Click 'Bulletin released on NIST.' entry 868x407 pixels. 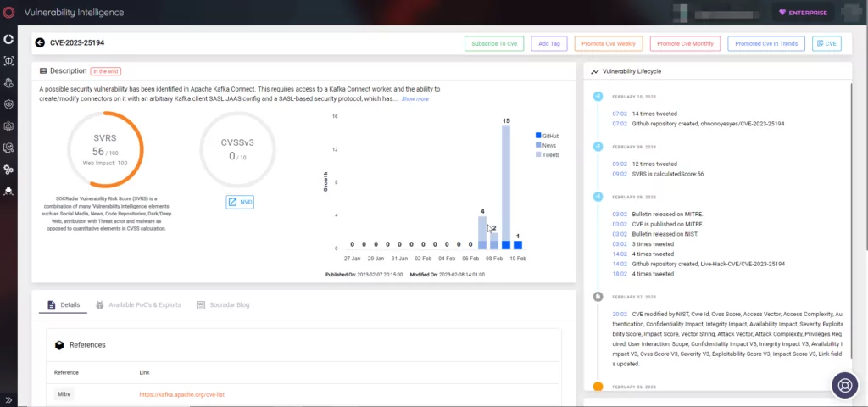pyautogui.click(x=665, y=234)
